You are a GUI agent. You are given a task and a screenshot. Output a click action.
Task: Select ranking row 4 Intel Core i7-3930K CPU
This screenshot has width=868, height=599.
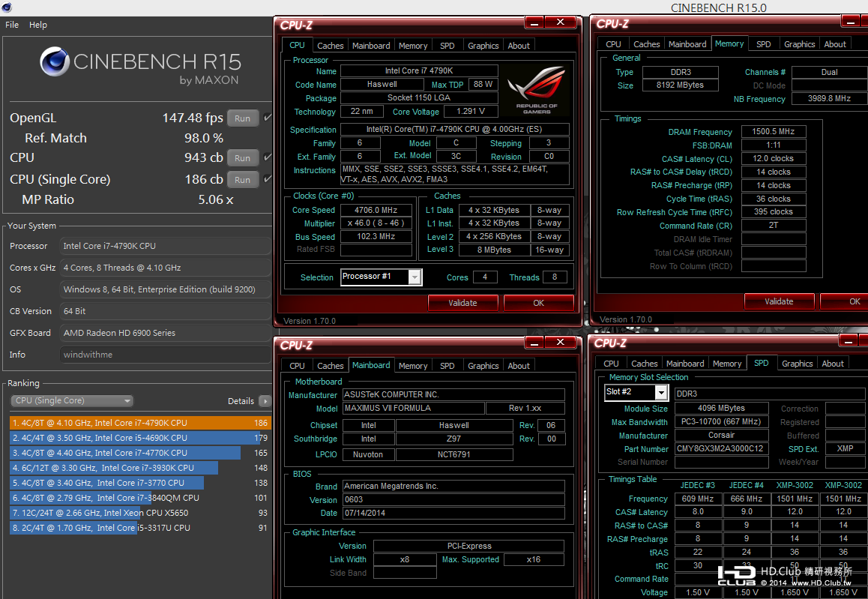(140, 468)
